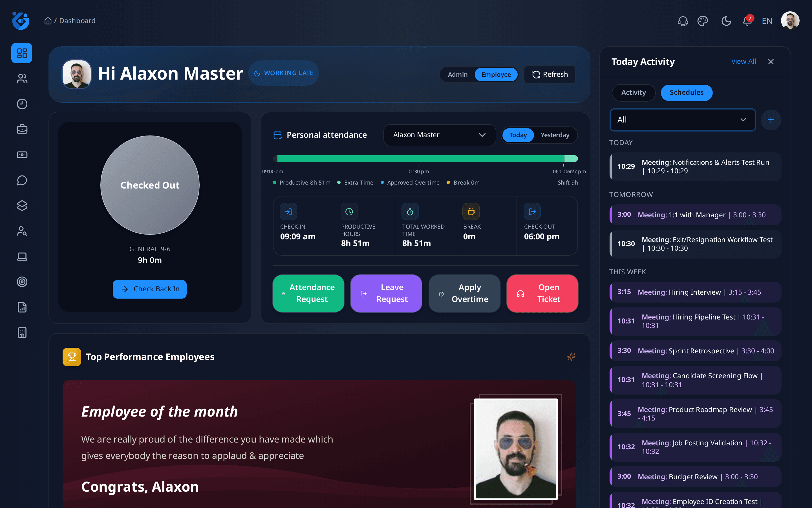Click the Apply Overtime button
Screen dimensions: 812x508
pyautogui.click(x=464, y=293)
